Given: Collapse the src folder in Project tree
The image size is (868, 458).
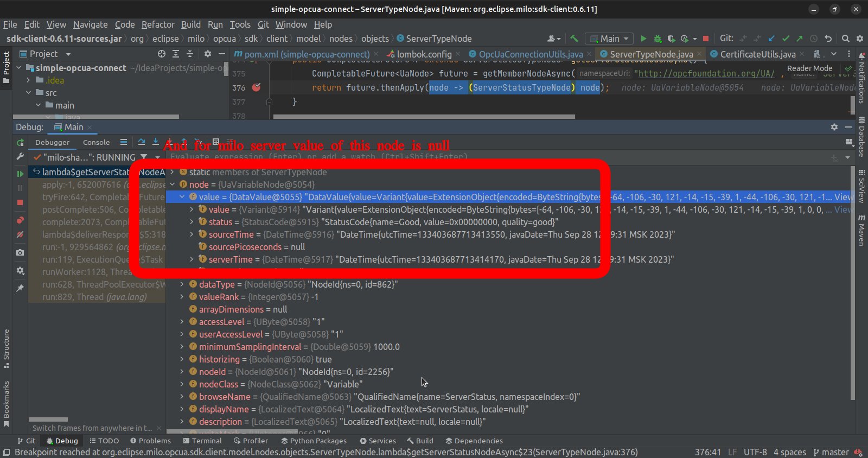Looking at the screenshot, I should coord(29,93).
